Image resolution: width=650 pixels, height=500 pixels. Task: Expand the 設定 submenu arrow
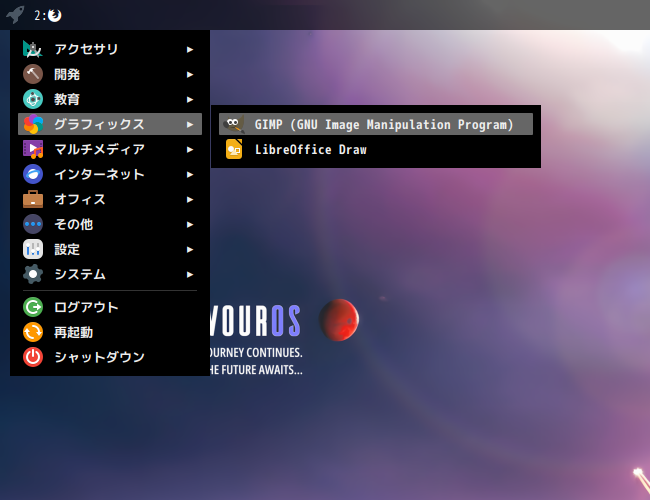[190, 249]
